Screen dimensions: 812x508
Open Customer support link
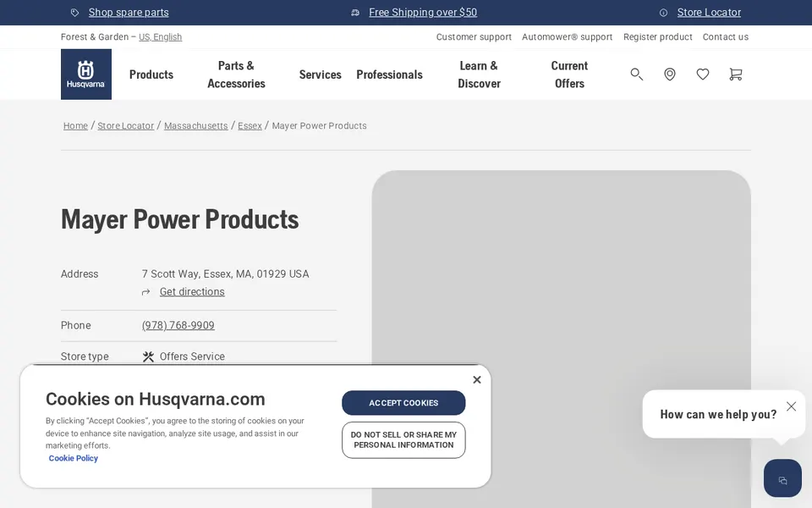(474, 36)
